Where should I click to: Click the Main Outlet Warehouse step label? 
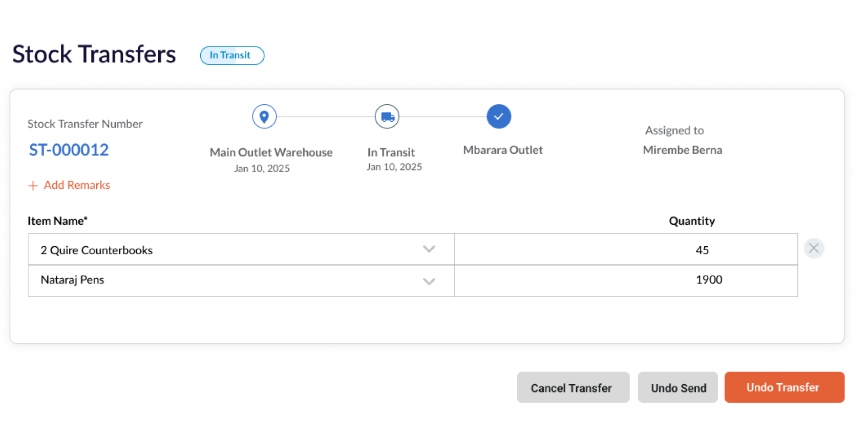[271, 152]
